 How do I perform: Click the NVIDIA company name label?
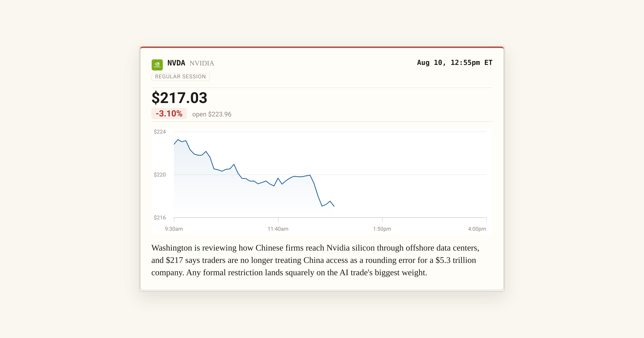pyautogui.click(x=202, y=63)
